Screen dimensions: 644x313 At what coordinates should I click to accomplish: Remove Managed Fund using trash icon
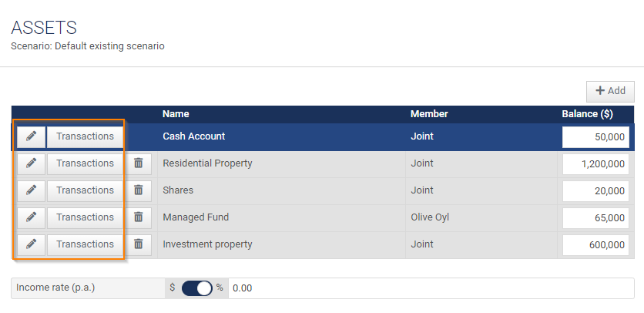tap(139, 217)
